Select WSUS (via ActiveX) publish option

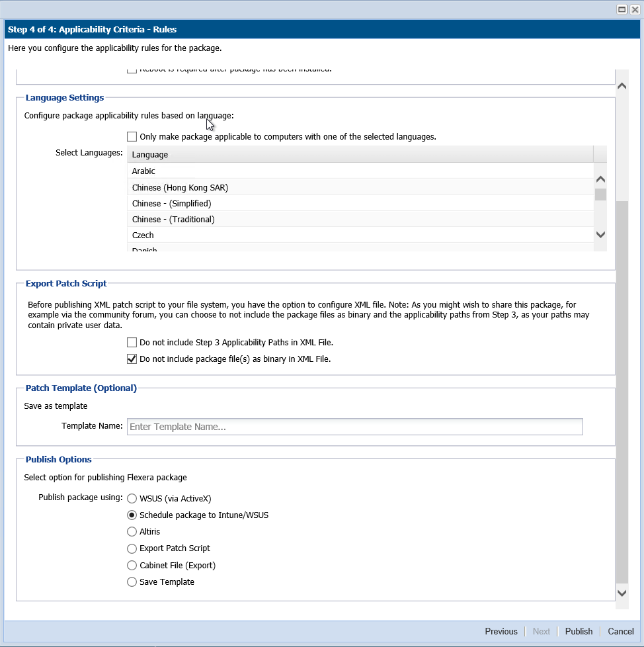pyautogui.click(x=132, y=499)
